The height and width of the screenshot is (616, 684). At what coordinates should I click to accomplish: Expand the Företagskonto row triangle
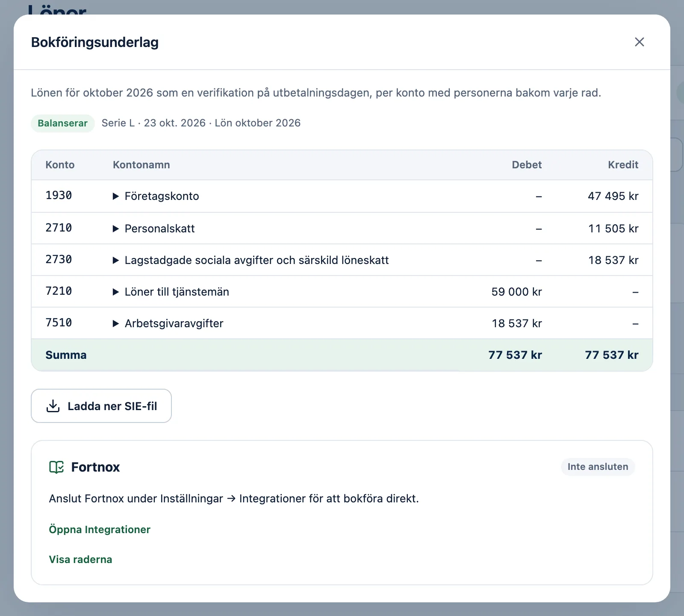[x=115, y=196]
